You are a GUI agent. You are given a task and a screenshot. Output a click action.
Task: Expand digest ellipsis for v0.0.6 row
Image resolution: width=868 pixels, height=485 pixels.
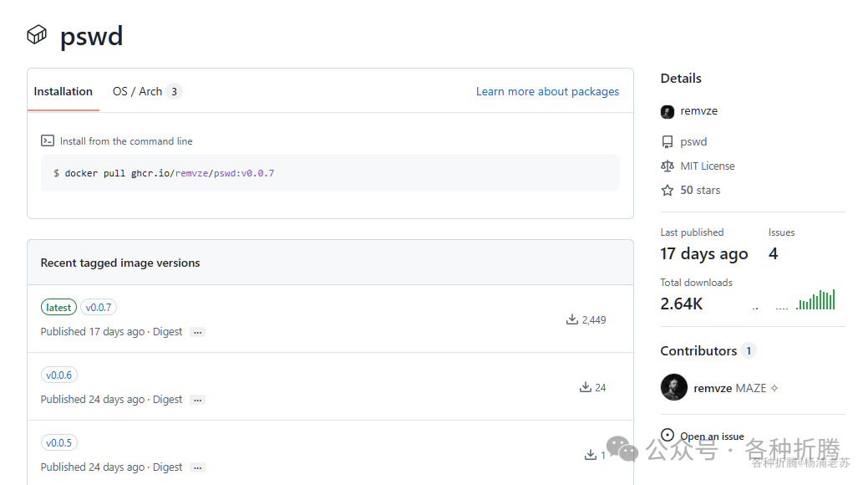point(198,400)
